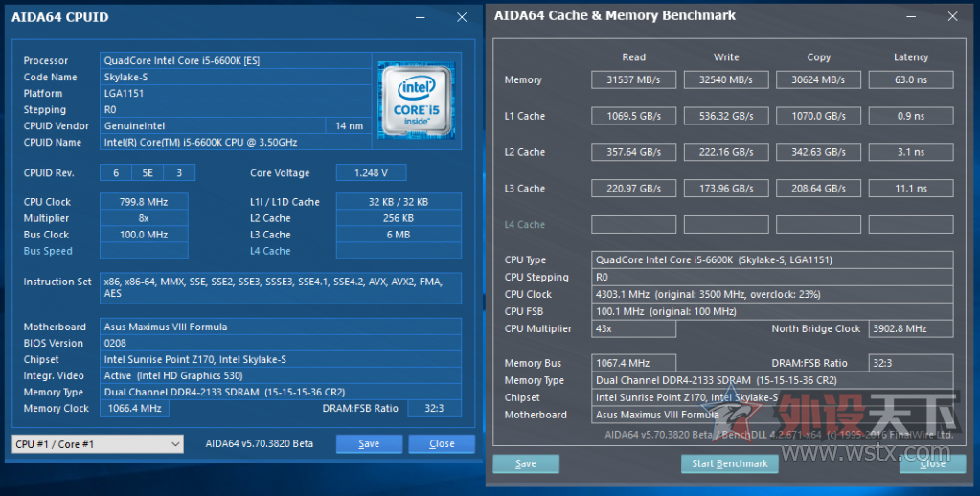Click the Intel Core i5 logo badge
This screenshot has height=496, width=980.
coord(417,100)
